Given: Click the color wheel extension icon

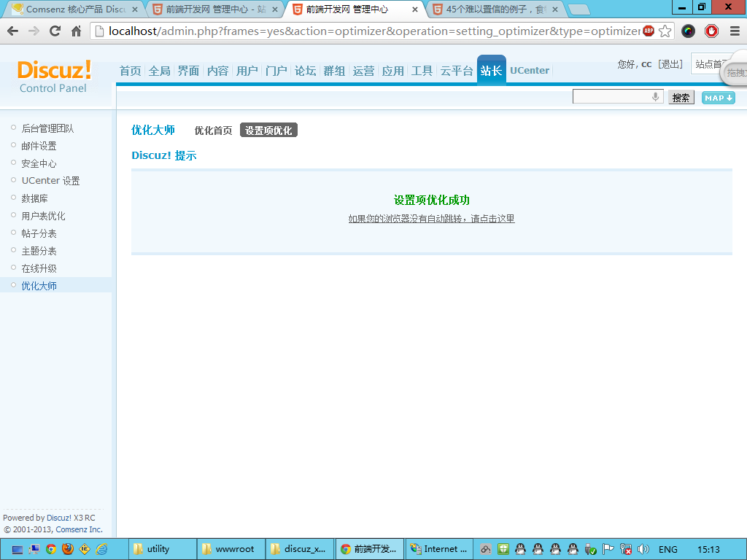Looking at the screenshot, I should point(688,31).
